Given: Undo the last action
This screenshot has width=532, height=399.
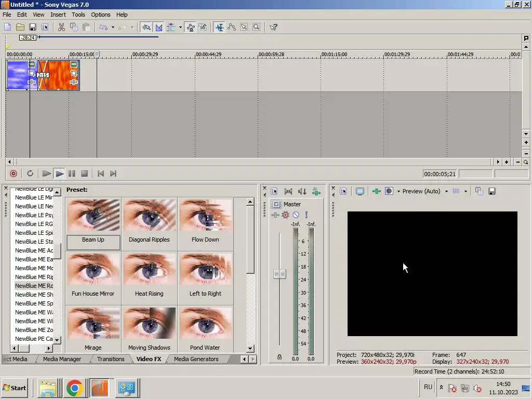Looking at the screenshot, I should 103,27.
